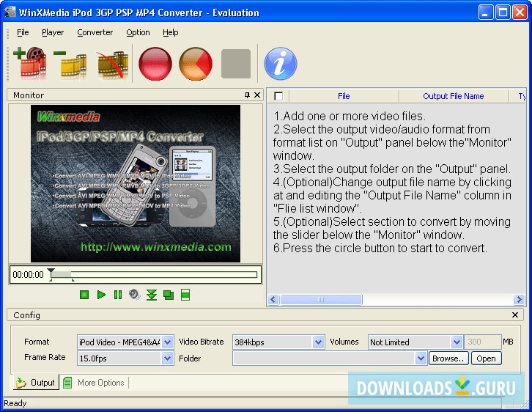Start conversion with the red circle button
The width and height of the screenshot is (532, 412).
click(x=155, y=64)
